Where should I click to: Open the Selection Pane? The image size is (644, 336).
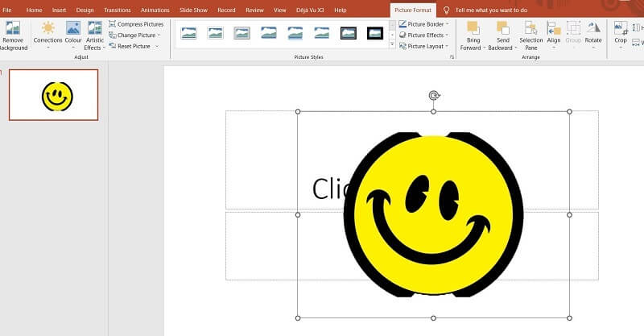[530, 35]
